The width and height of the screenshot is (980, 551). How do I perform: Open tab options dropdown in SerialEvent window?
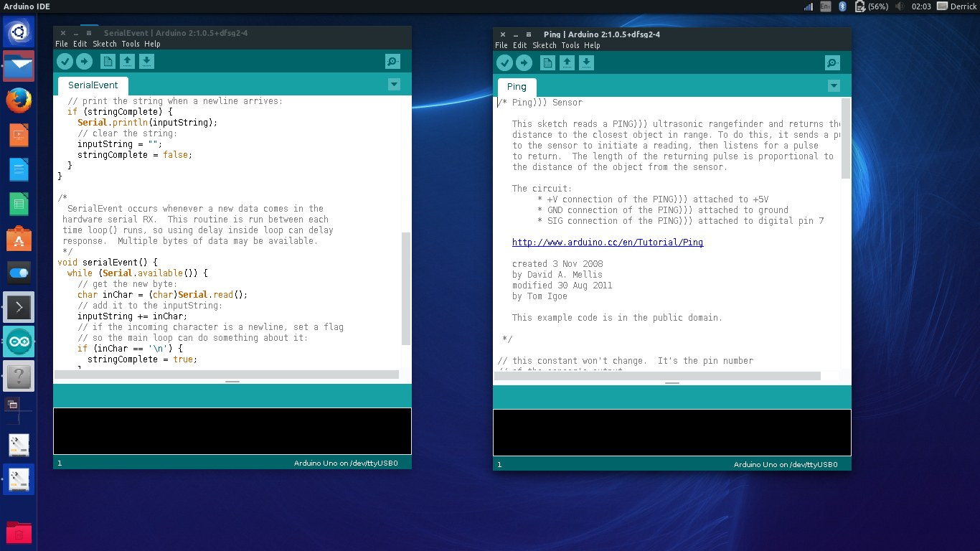pos(394,85)
